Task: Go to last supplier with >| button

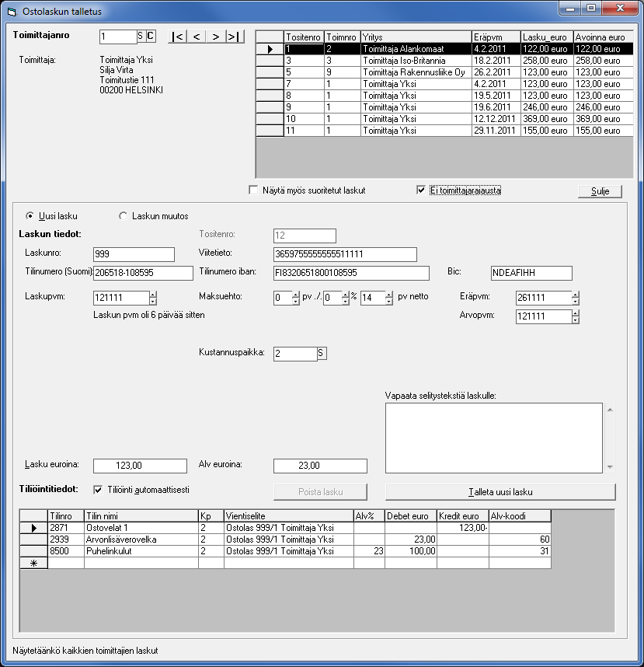Action: [x=235, y=37]
